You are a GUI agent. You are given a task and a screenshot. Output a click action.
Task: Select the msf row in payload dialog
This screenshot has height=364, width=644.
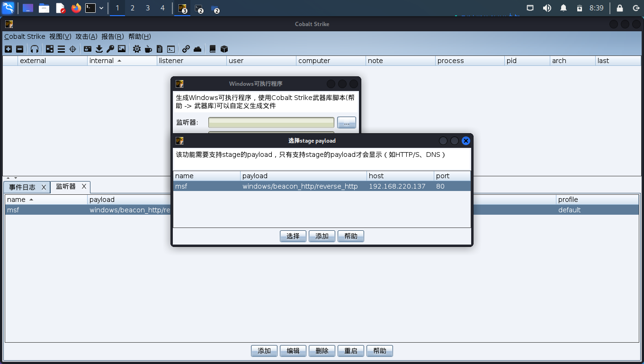pos(322,186)
